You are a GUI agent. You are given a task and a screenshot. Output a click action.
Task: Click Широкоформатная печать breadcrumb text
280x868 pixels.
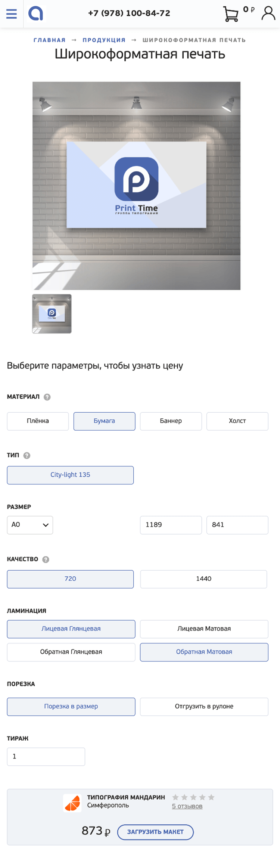[194, 40]
